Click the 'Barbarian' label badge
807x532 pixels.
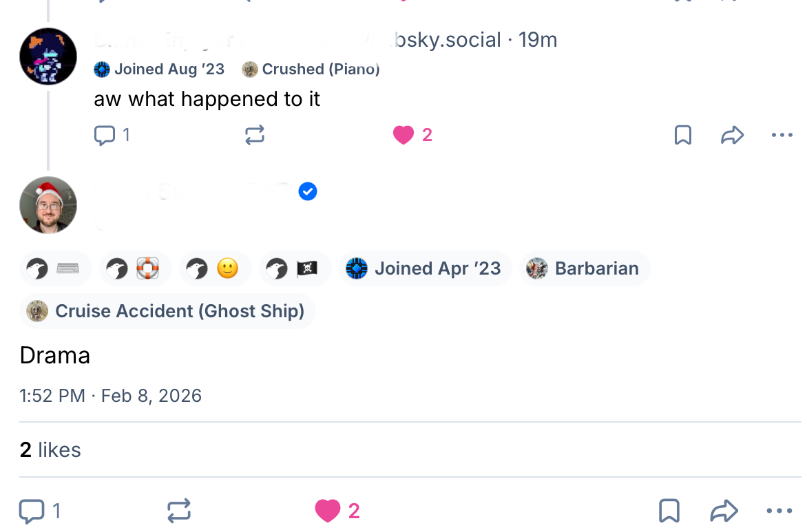pos(585,268)
